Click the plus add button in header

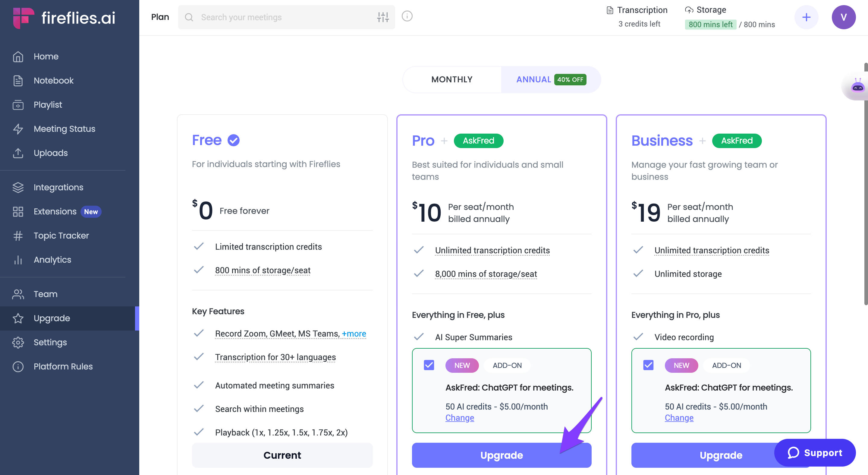806,17
